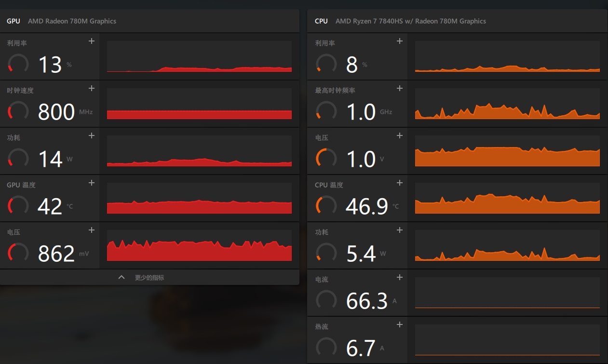608x364 pixels.
Task: Click the plus icon for GPU 电压
Action: tap(92, 230)
